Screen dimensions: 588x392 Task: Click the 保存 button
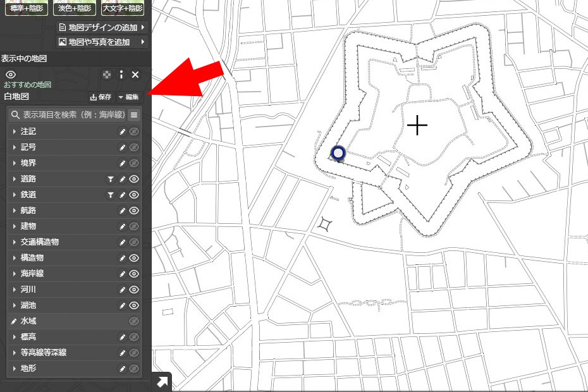click(101, 97)
